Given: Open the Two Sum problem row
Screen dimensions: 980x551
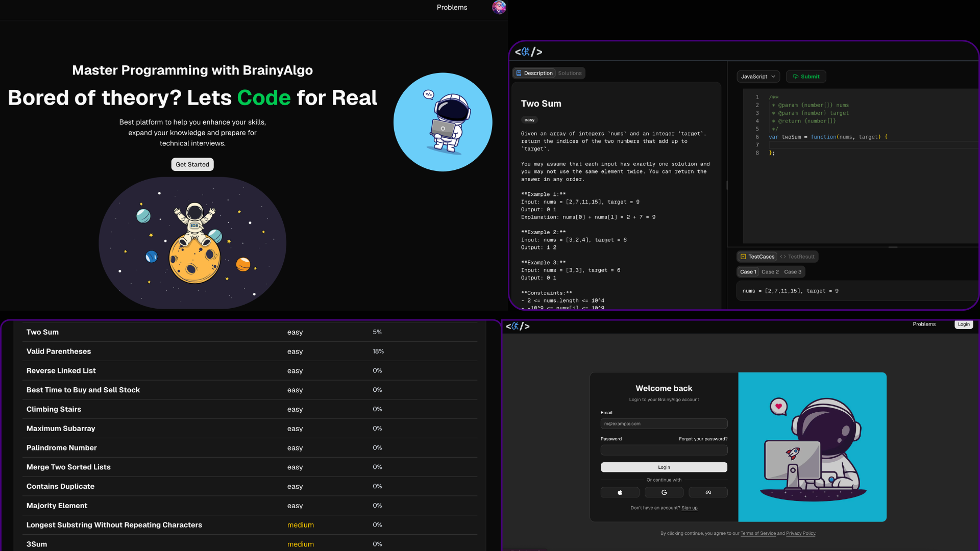Looking at the screenshot, I should (250, 332).
